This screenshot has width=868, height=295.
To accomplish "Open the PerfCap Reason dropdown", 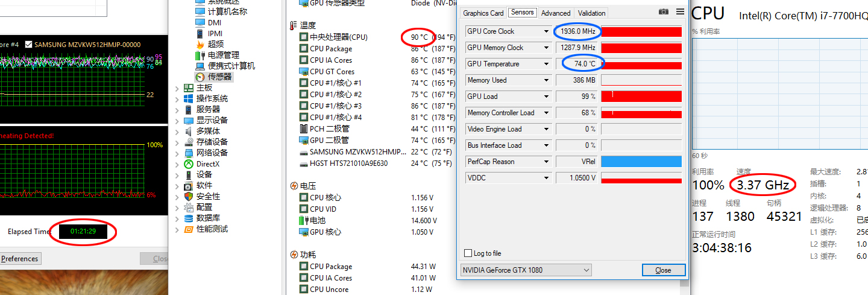I will 547,162.
